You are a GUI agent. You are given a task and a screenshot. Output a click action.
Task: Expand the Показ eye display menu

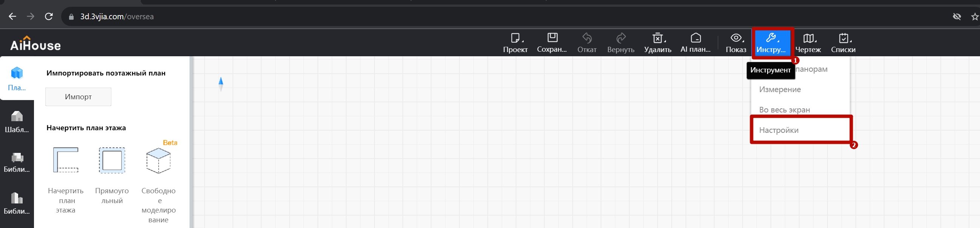(x=736, y=43)
